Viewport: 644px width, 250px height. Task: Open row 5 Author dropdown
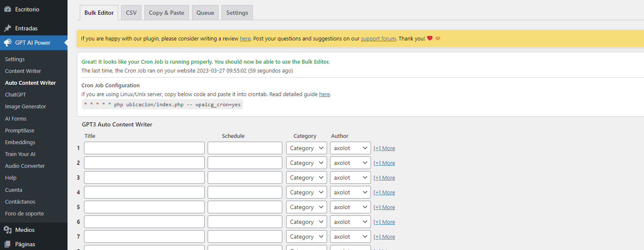350,207
